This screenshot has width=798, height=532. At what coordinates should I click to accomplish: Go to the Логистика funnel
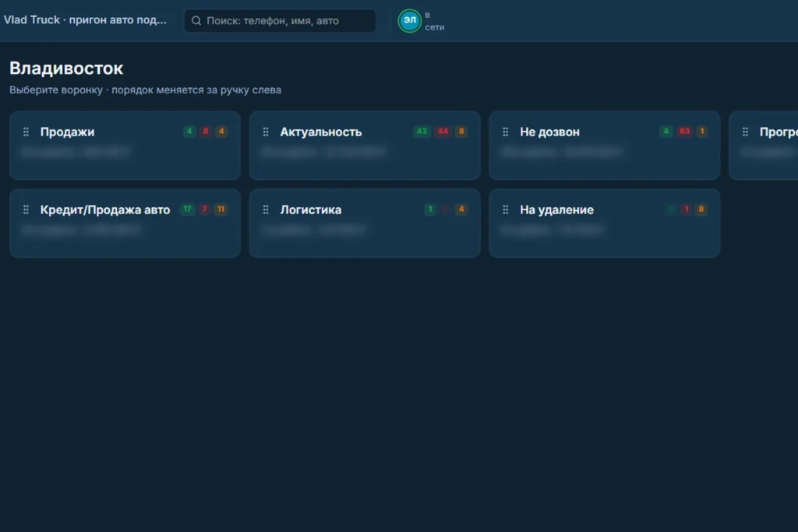click(365, 224)
